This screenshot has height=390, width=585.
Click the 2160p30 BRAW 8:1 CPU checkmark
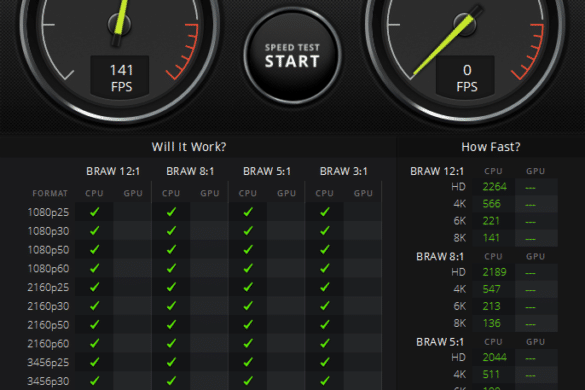pos(171,306)
